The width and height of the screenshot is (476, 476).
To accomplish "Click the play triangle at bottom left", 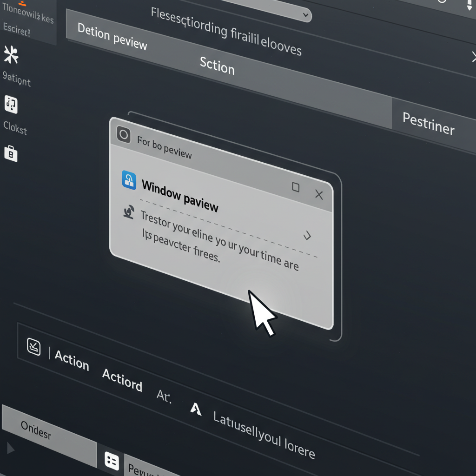I will (11, 448).
